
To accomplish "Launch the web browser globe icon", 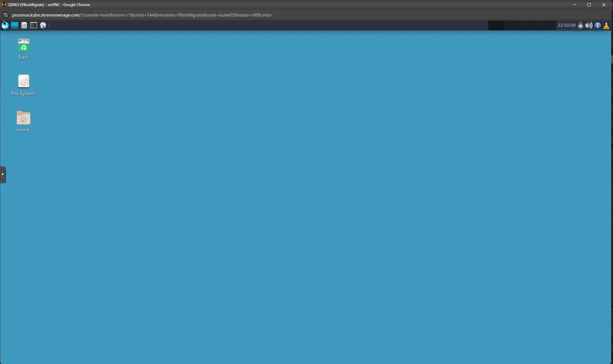I will click(x=43, y=25).
